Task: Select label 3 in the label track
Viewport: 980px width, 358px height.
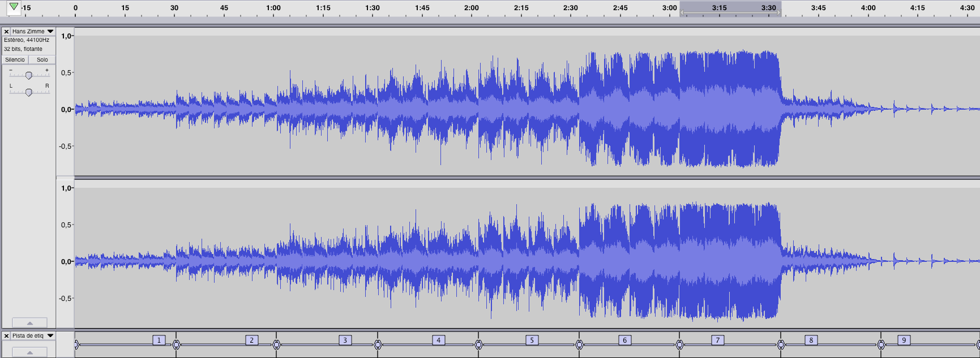Action: tap(345, 340)
